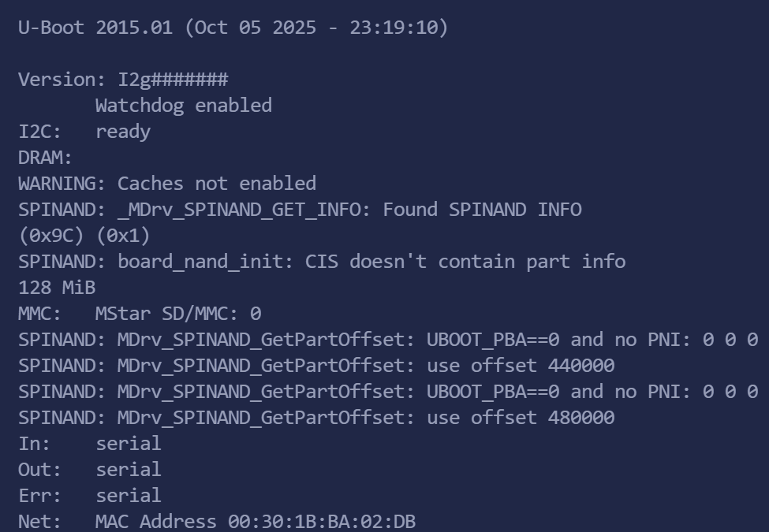This screenshot has width=769, height=532.
Task: Click the MAC Address 00:30:1B:BA:02:DB text
Action: 256,522
